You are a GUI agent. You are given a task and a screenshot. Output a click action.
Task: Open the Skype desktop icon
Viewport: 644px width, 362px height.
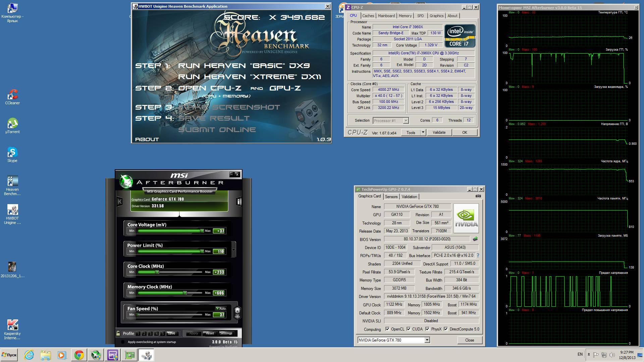[12, 155]
